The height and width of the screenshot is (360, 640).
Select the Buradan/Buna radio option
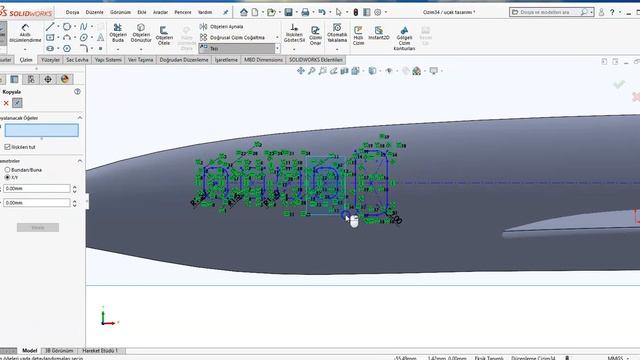click(x=7, y=169)
